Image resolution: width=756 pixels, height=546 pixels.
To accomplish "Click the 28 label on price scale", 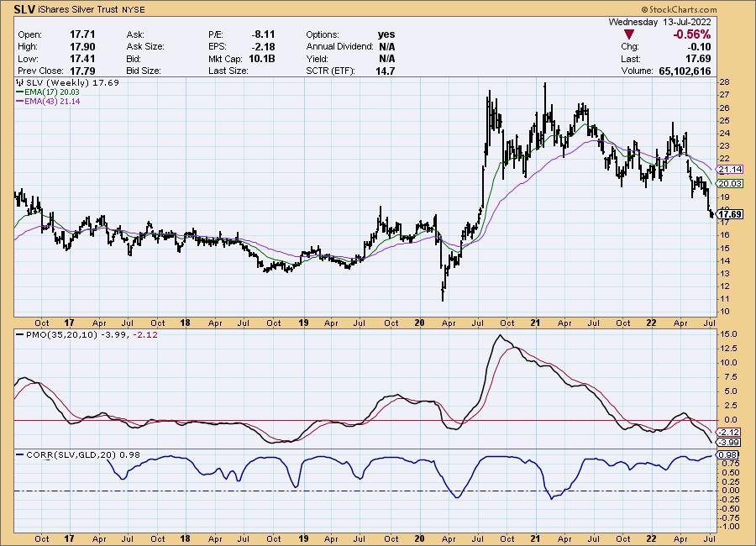I will (724, 82).
